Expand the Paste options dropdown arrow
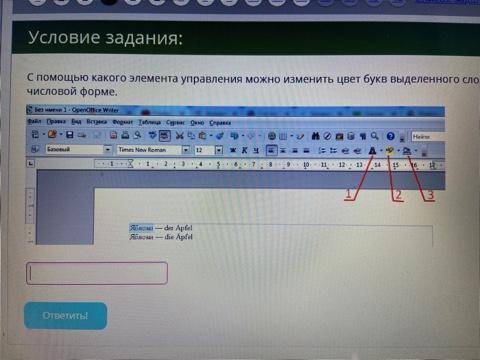This screenshot has height=360, width=480. (x=211, y=136)
